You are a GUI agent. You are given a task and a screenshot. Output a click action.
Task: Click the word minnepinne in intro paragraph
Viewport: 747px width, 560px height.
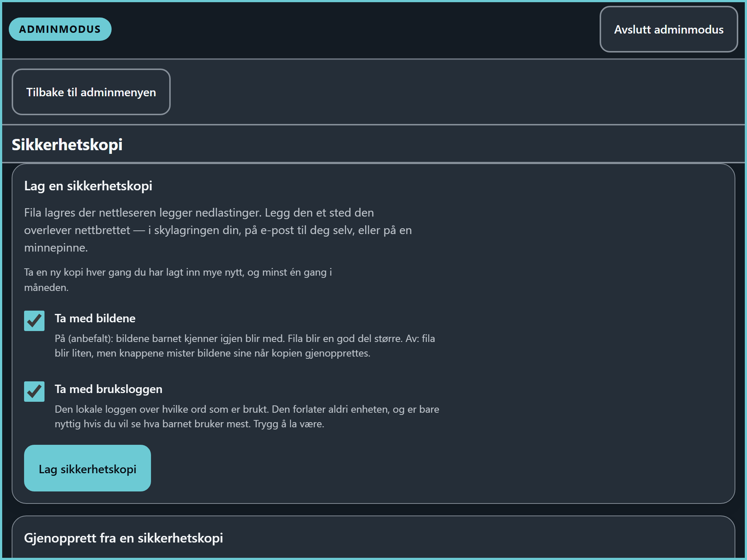coord(56,248)
